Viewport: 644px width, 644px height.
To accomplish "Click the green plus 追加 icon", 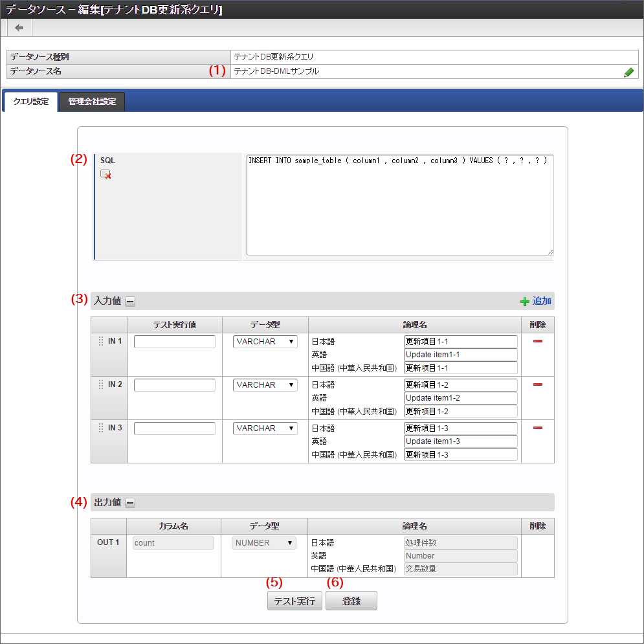I will click(x=525, y=302).
